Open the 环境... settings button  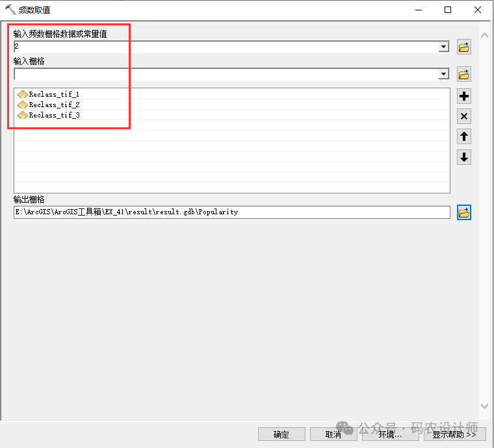click(390, 434)
